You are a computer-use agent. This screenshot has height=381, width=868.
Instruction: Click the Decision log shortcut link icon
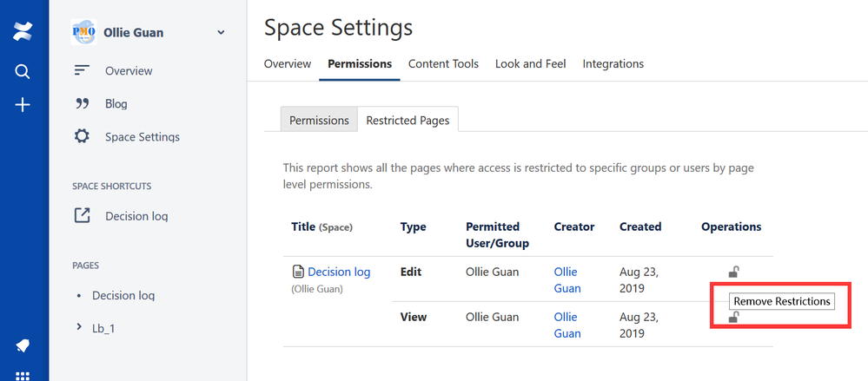(x=83, y=216)
